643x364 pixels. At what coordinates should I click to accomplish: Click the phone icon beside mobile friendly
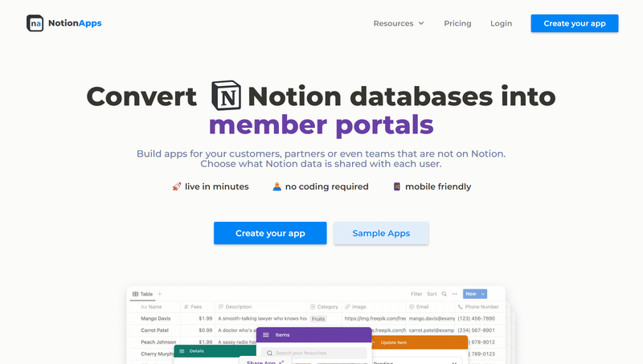coord(396,186)
